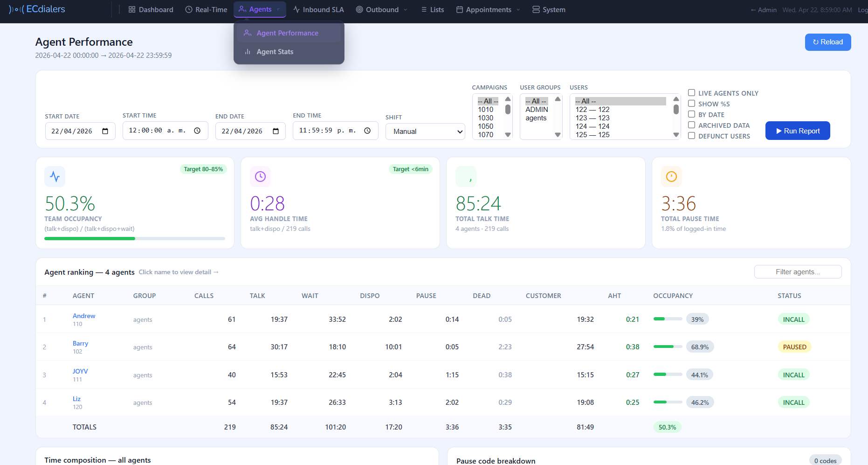
Task: Choose Agent Stats from the dropdown menu
Action: tap(289, 52)
